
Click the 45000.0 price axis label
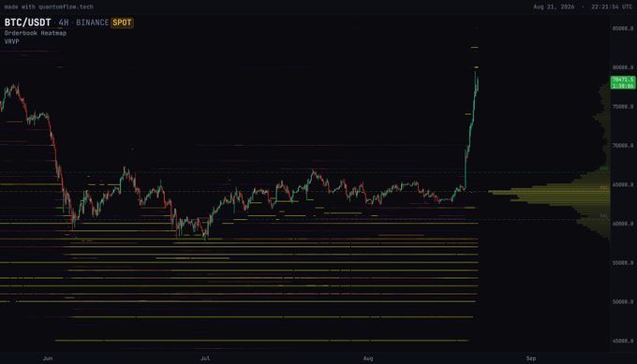pyautogui.click(x=623, y=341)
